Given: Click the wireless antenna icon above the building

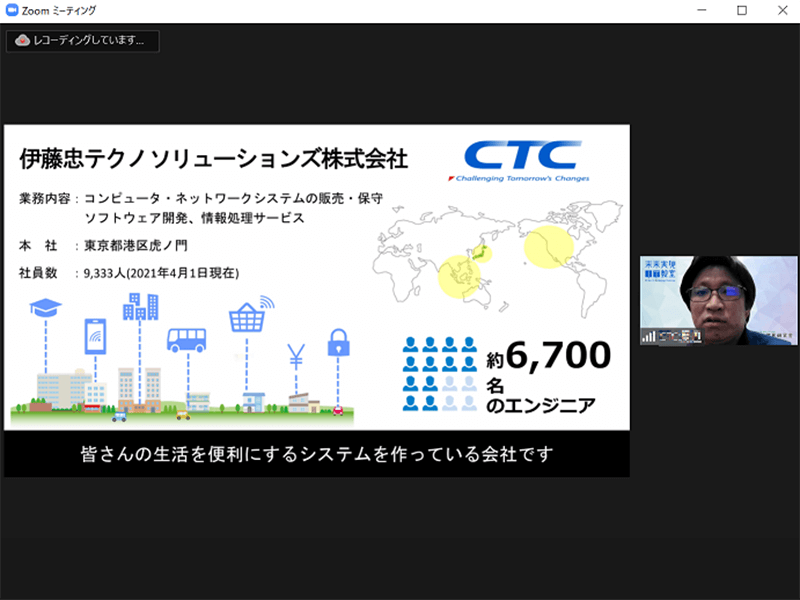Looking at the screenshot, I should point(265,301).
